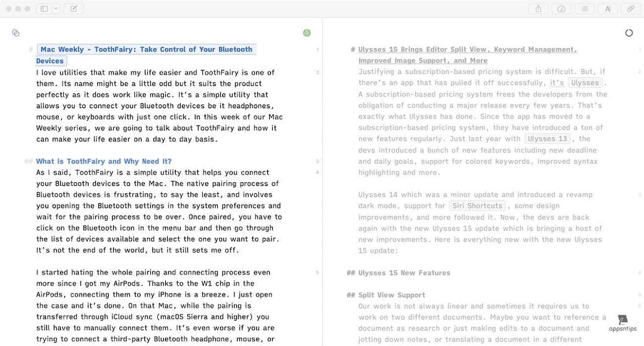Click the 'Split View Support' heading

click(x=392, y=295)
